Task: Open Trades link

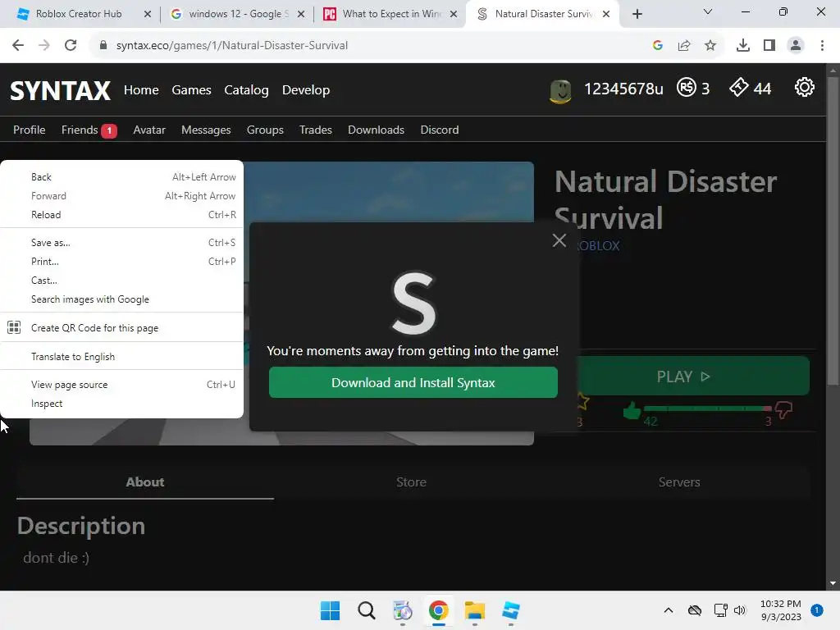Action: coord(316,130)
